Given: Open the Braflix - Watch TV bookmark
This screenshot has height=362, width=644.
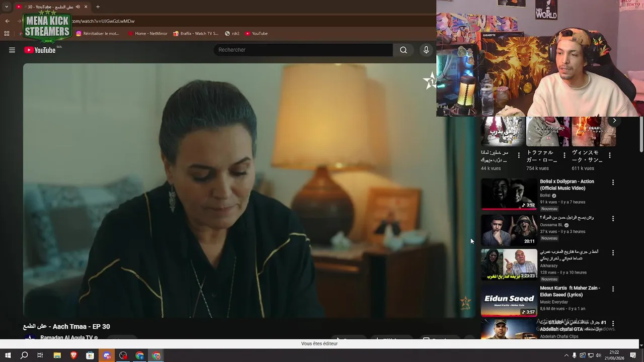Looking at the screenshot, I should 196,34.
